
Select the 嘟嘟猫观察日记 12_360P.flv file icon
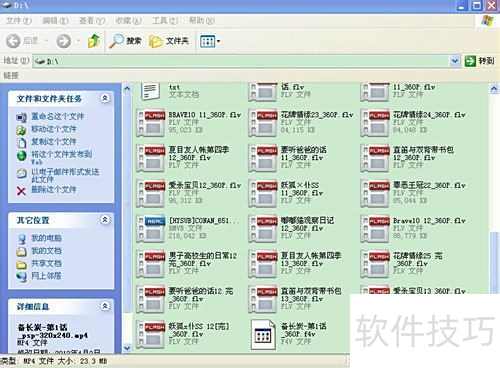tap(263, 229)
